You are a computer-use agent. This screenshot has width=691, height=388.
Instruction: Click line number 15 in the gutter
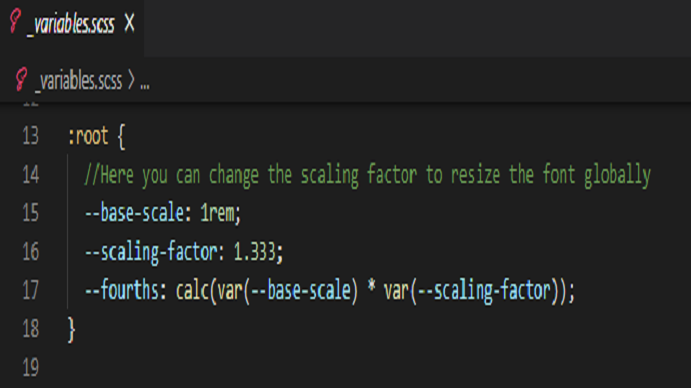[30, 213]
